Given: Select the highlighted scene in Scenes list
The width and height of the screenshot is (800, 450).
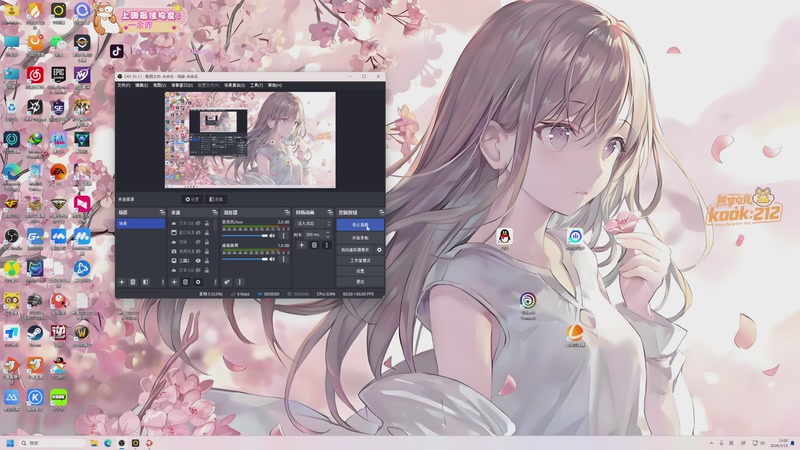Looking at the screenshot, I should (x=140, y=223).
